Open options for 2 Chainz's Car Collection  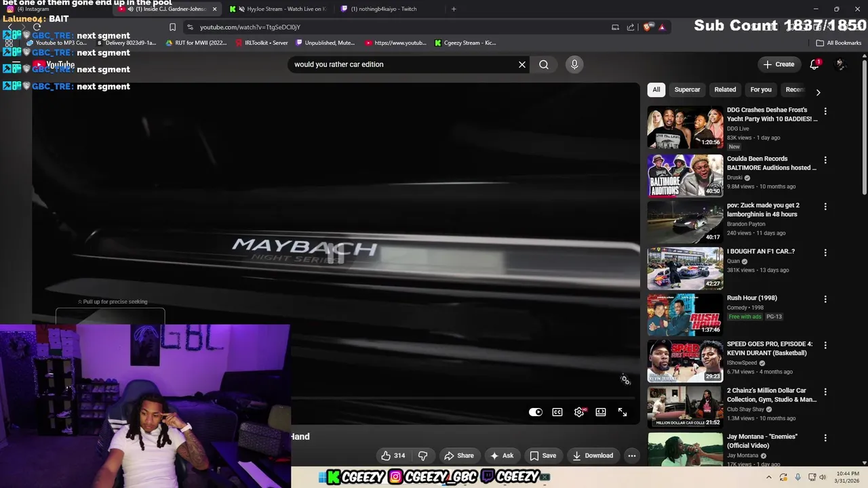[x=825, y=392]
